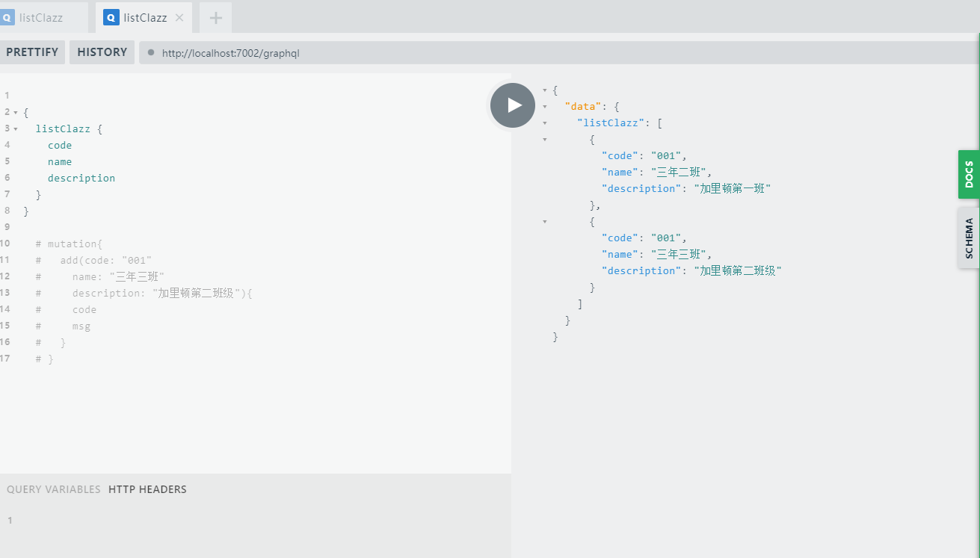The height and width of the screenshot is (558, 980).
Task: Switch to QUERY VARIABLES tab
Action: pyautogui.click(x=54, y=489)
